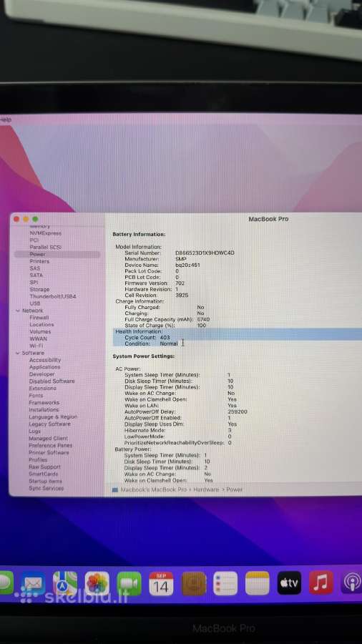Select Fonts under Software
The height and width of the screenshot is (644, 362).
36,396
